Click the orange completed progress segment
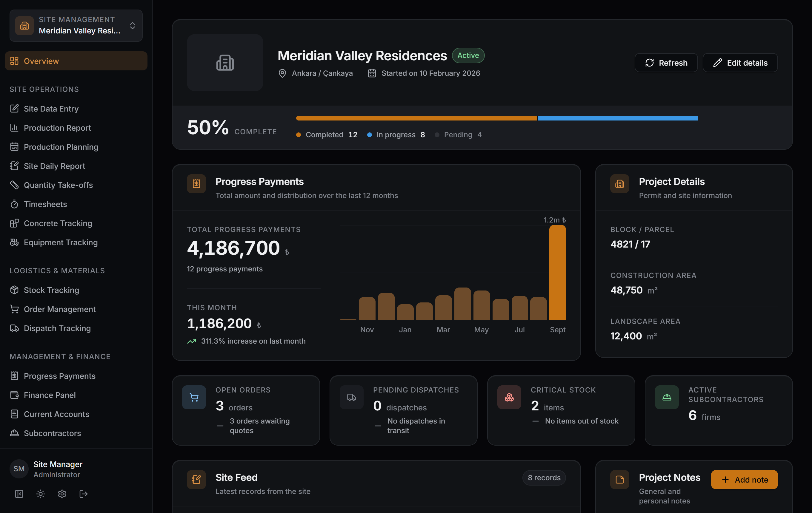 [416, 118]
